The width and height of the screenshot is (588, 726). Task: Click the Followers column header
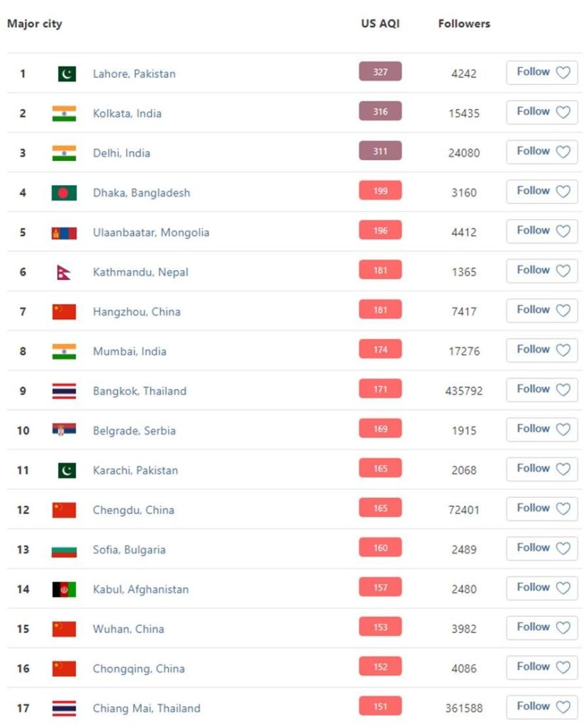464,23
